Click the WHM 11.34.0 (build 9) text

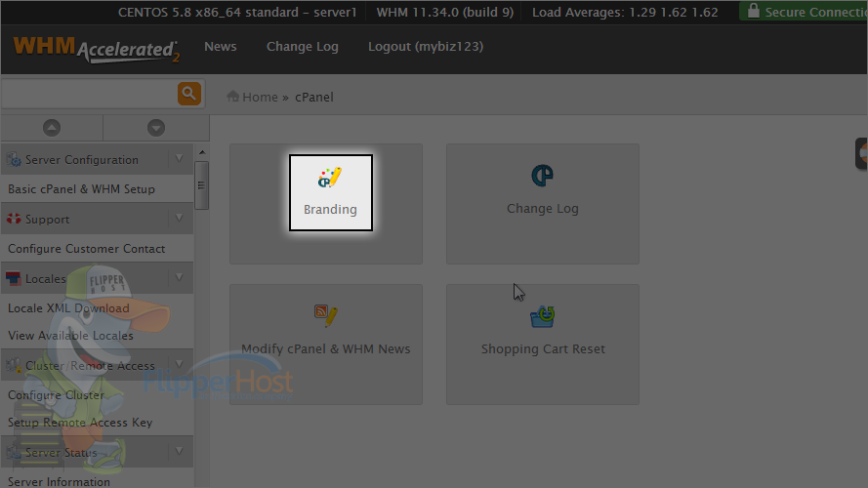445,12
